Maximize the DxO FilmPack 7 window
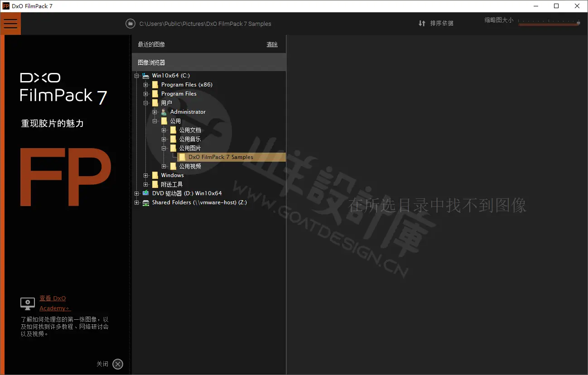 [x=556, y=6]
